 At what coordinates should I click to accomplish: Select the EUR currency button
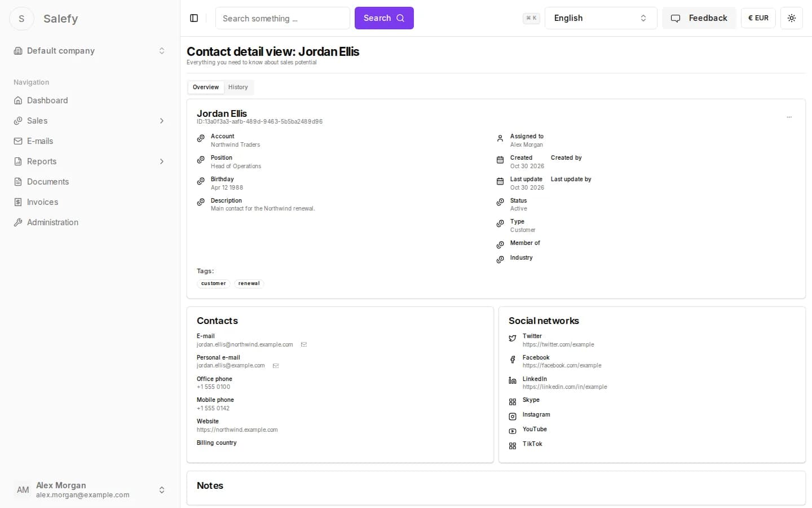(x=758, y=18)
